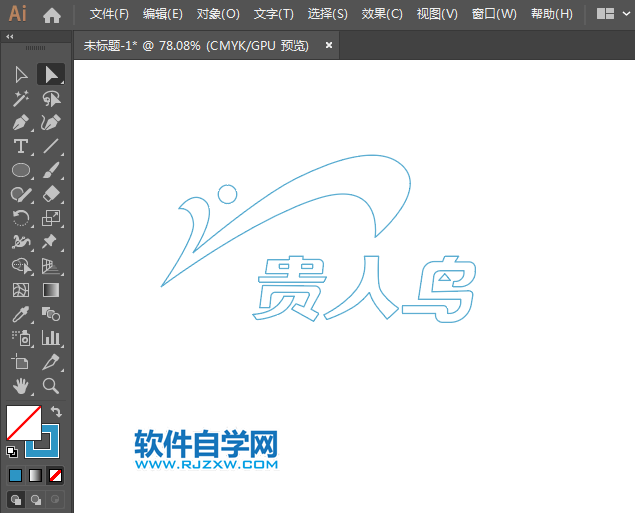Select the Hand tool

(x=21, y=386)
